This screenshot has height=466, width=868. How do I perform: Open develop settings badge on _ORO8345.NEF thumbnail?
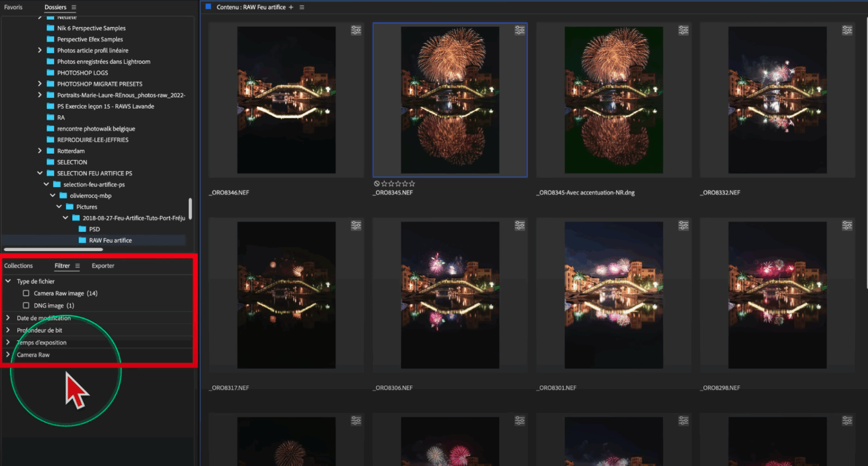point(519,30)
